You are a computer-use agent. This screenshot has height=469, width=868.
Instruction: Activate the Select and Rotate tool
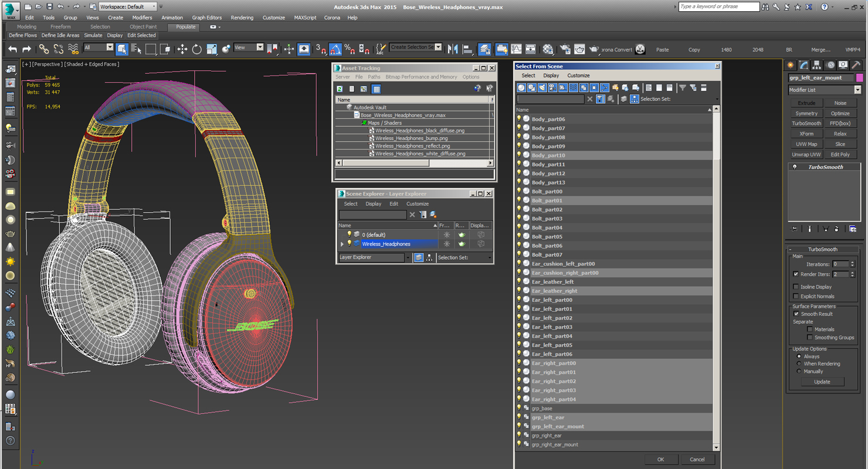tap(196, 49)
